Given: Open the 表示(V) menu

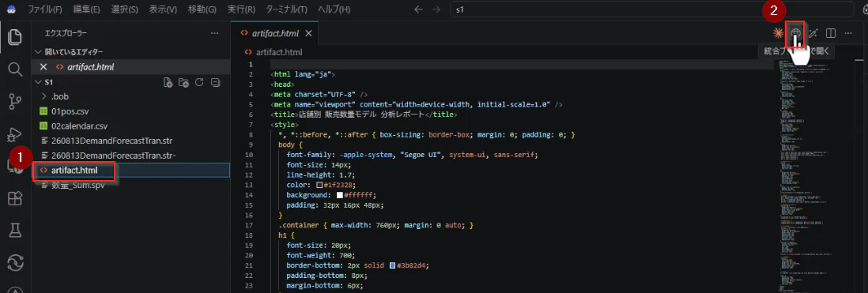Looking at the screenshot, I should 163,9.
